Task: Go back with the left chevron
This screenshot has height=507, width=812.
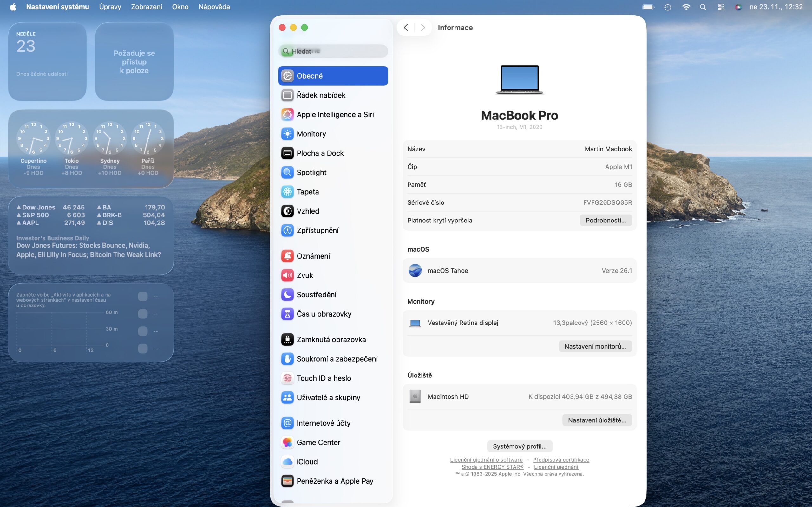Action: [x=406, y=28]
